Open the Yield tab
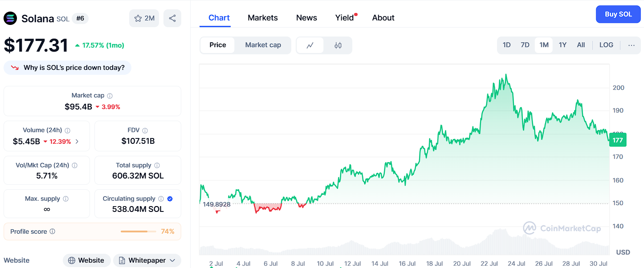 pos(345,18)
